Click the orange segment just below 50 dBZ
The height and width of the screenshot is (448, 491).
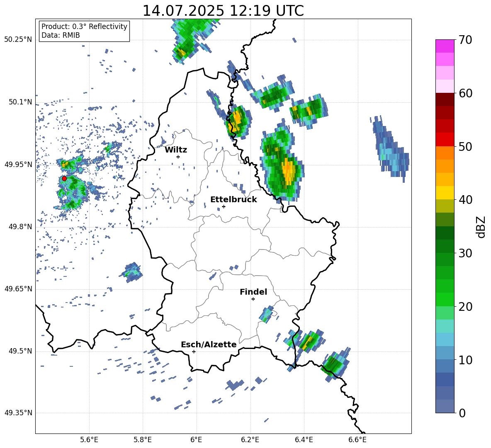tap(445, 153)
